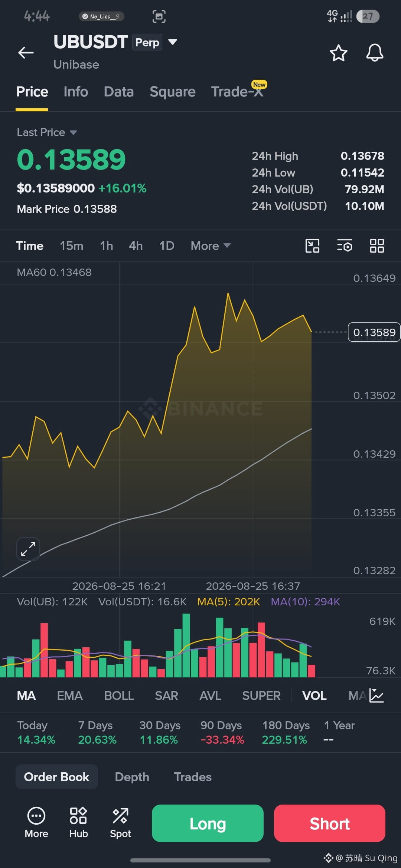Open the Square tab

tap(172, 92)
